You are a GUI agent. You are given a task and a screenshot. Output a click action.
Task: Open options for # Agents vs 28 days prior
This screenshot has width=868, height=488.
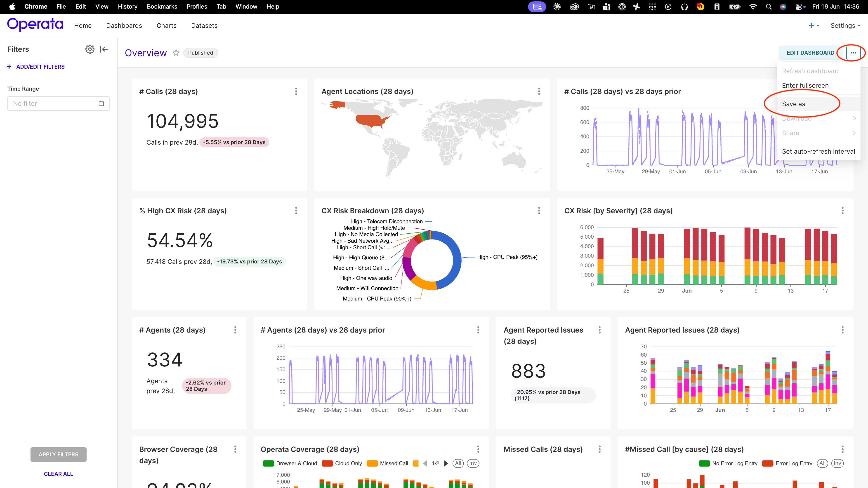(478, 330)
